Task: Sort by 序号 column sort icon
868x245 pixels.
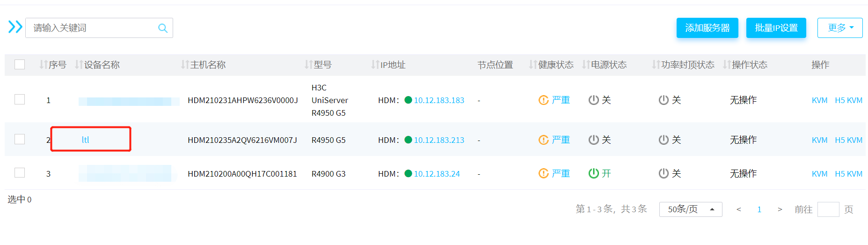Action: [x=43, y=65]
